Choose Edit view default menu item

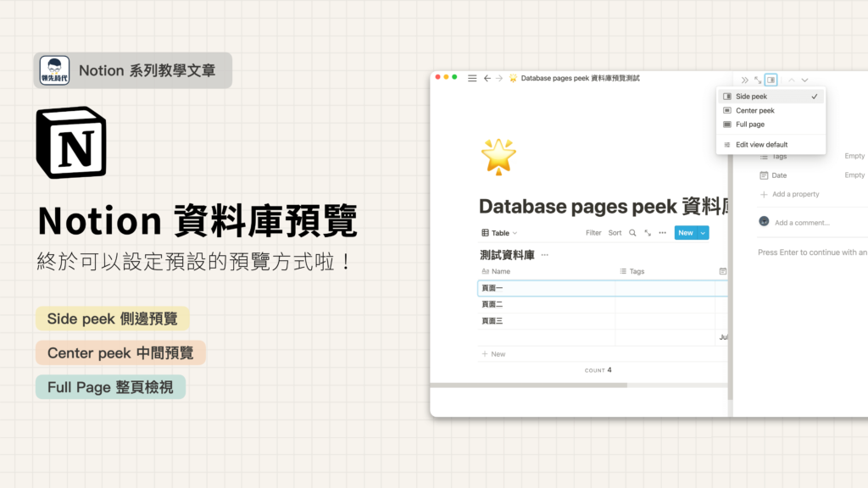[761, 145]
